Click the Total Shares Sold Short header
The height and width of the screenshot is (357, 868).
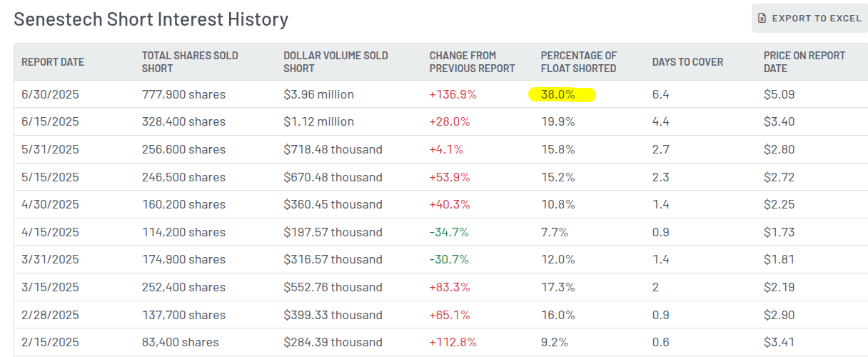tap(190, 62)
